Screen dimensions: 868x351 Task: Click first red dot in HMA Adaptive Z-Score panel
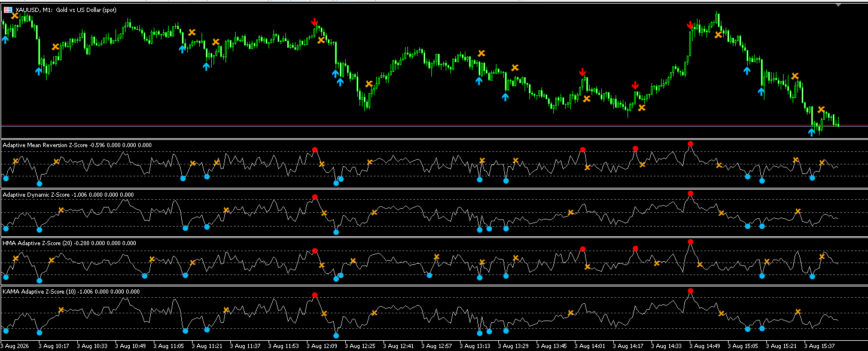(315, 251)
